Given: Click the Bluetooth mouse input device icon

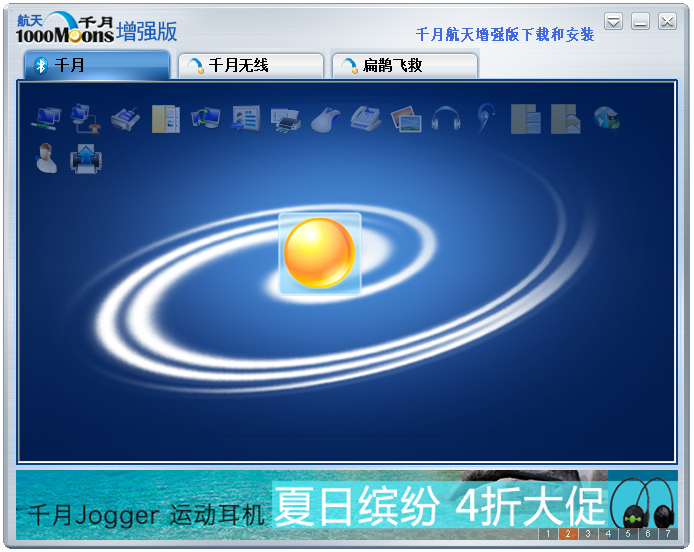Looking at the screenshot, I should (x=326, y=119).
